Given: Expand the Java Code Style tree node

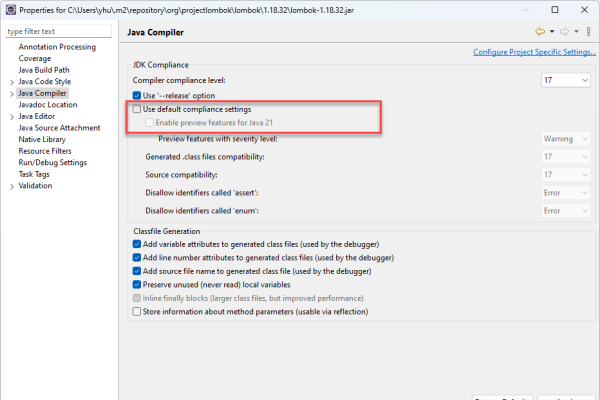Looking at the screenshot, I should coord(11,81).
